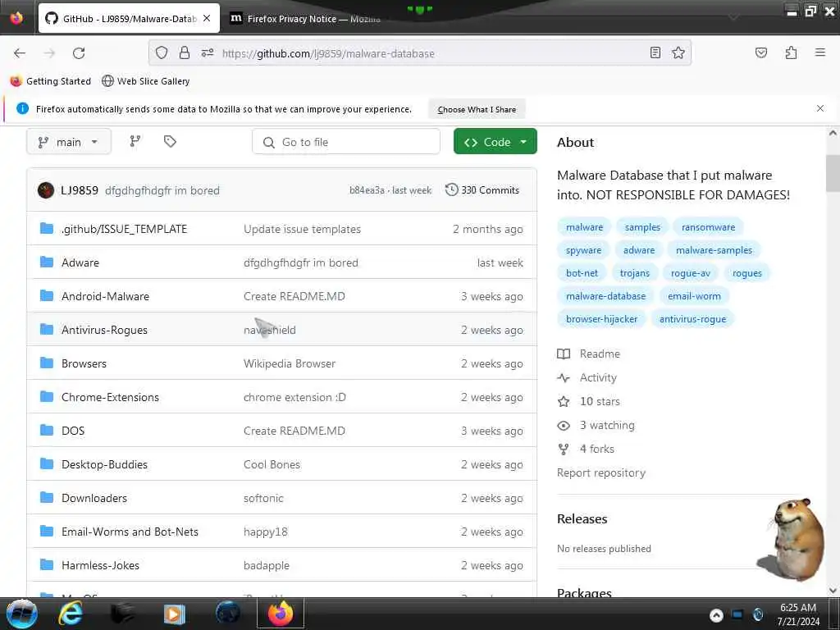Select the spyware topic tag
This screenshot has width=840, height=630.
(x=583, y=250)
